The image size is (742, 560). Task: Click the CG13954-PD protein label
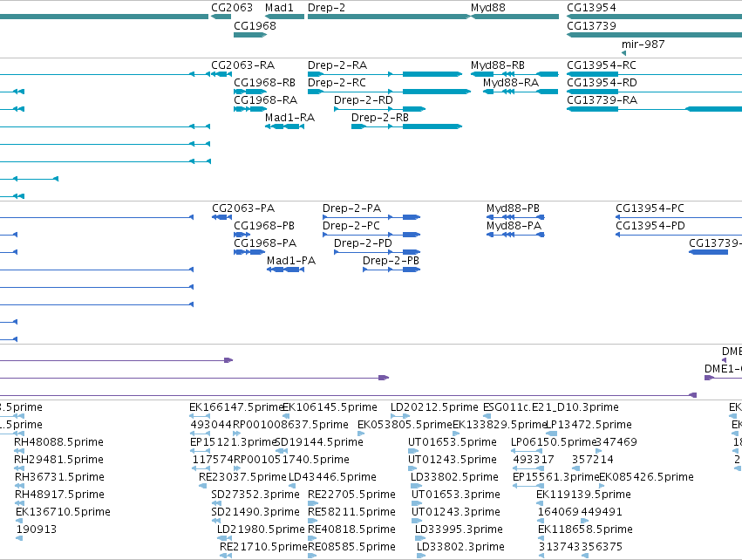pos(650,226)
